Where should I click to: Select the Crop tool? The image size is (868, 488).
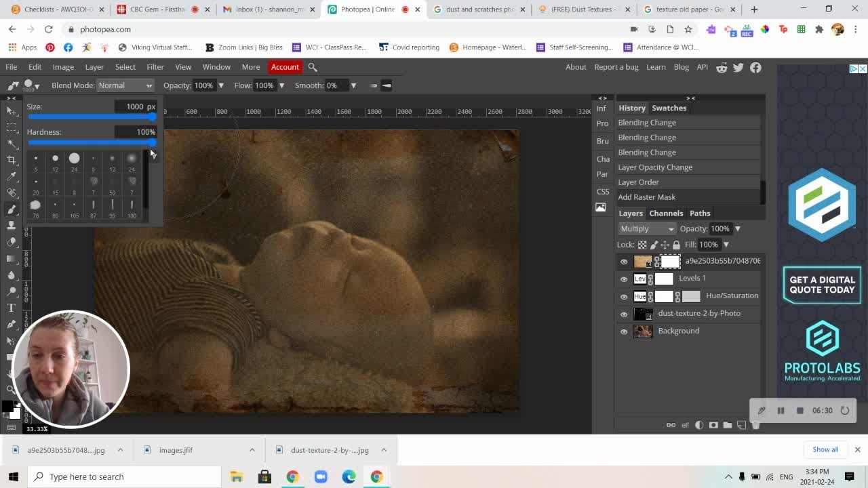(11, 159)
